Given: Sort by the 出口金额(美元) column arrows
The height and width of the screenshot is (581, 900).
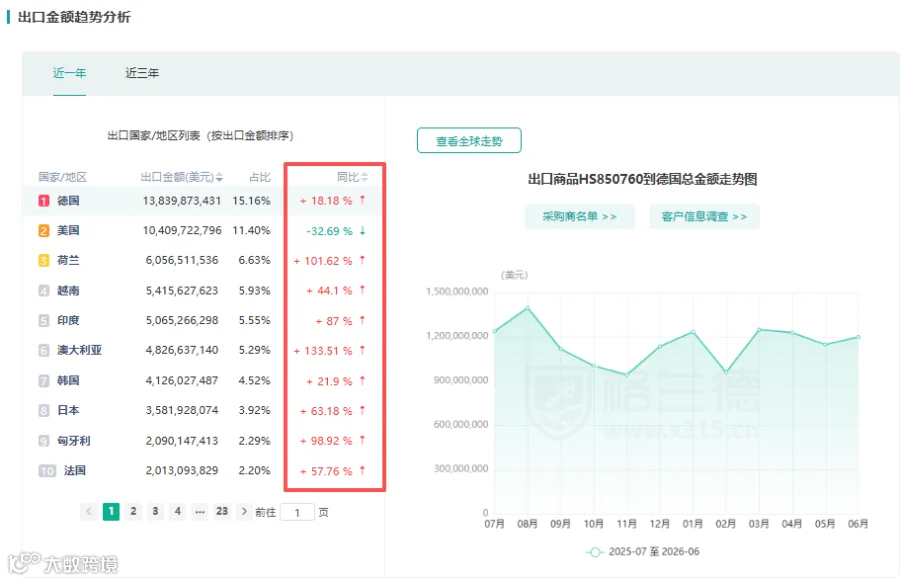Looking at the screenshot, I should click(219, 177).
